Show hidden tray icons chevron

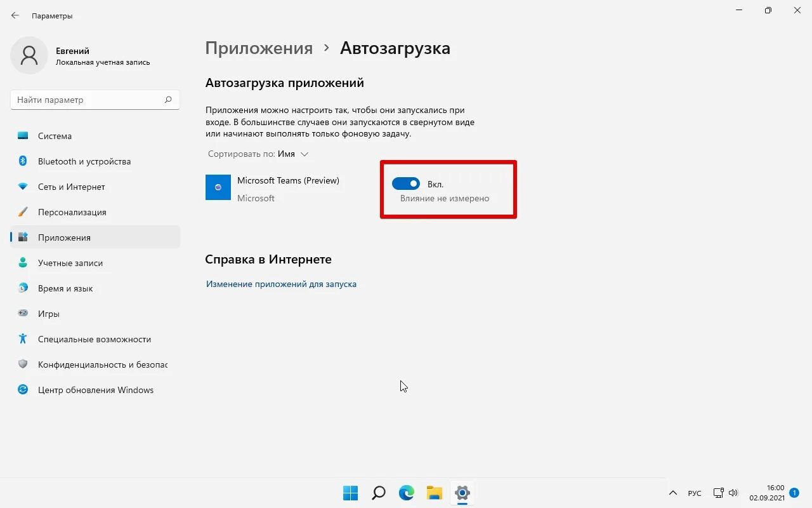tap(673, 493)
